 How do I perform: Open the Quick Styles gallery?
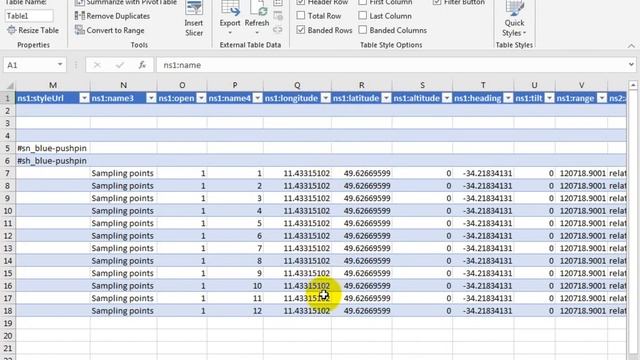pyautogui.click(x=514, y=19)
